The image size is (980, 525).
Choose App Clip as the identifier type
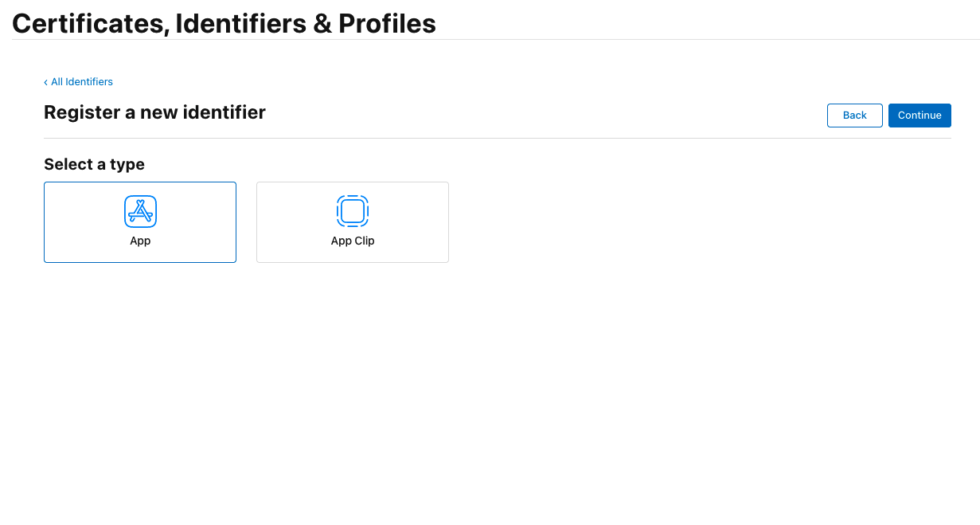[x=352, y=221]
